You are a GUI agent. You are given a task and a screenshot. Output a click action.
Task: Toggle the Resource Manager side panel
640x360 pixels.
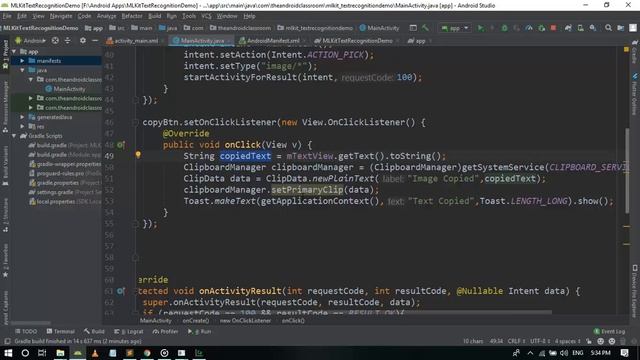point(5,107)
